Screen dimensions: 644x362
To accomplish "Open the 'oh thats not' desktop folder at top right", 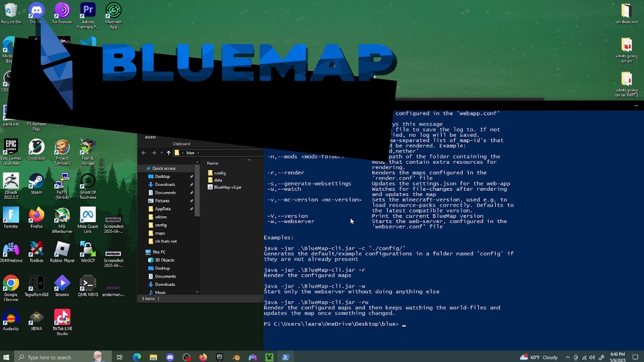I will 626,14.
